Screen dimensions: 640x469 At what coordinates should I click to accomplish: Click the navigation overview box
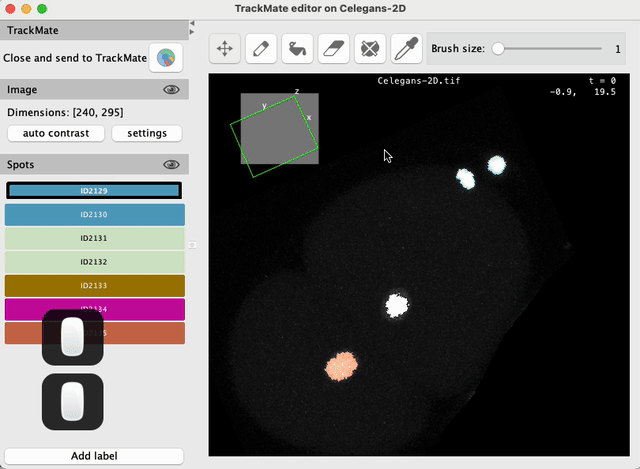pyautogui.click(x=280, y=129)
